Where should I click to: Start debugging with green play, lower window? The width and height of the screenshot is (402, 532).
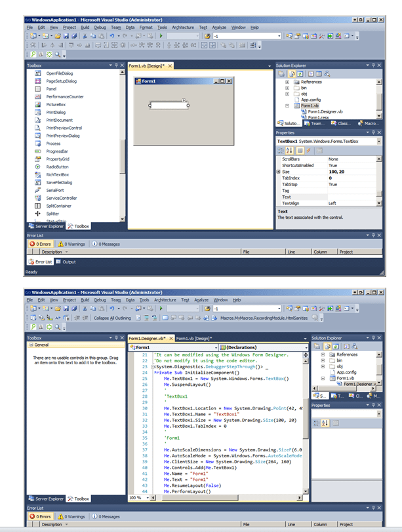[x=161, y=309]
